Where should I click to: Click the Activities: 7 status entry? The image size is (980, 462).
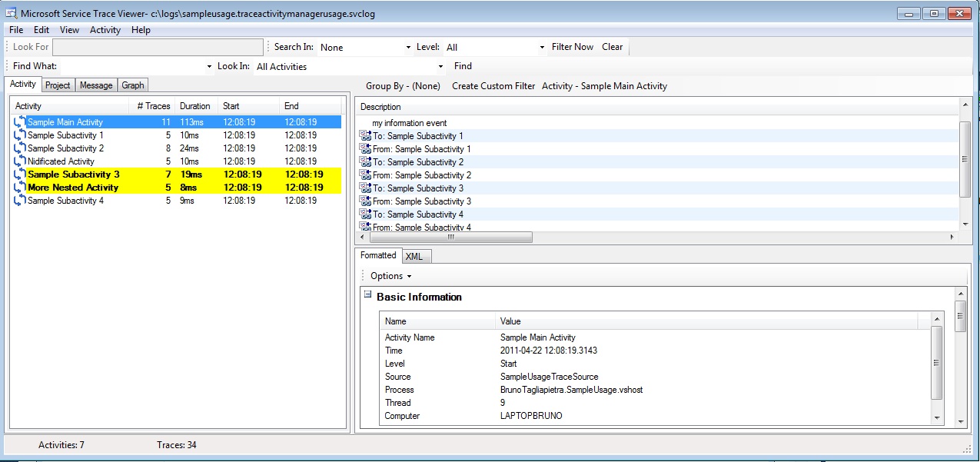tap(61, 444)
